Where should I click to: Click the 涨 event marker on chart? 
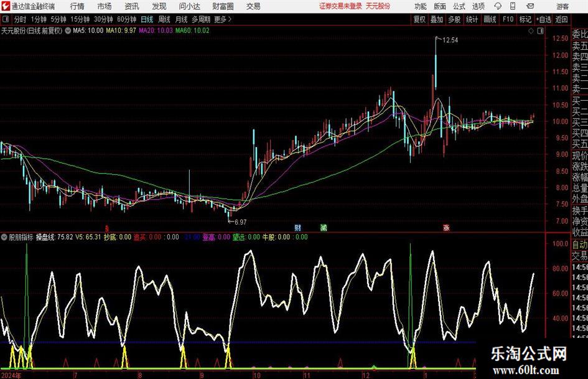coord(446,228)
